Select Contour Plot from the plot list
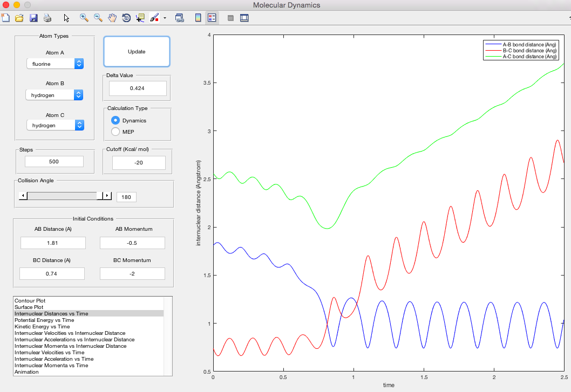571x392 pixels. pyautogui.click(x=31, y=300)
